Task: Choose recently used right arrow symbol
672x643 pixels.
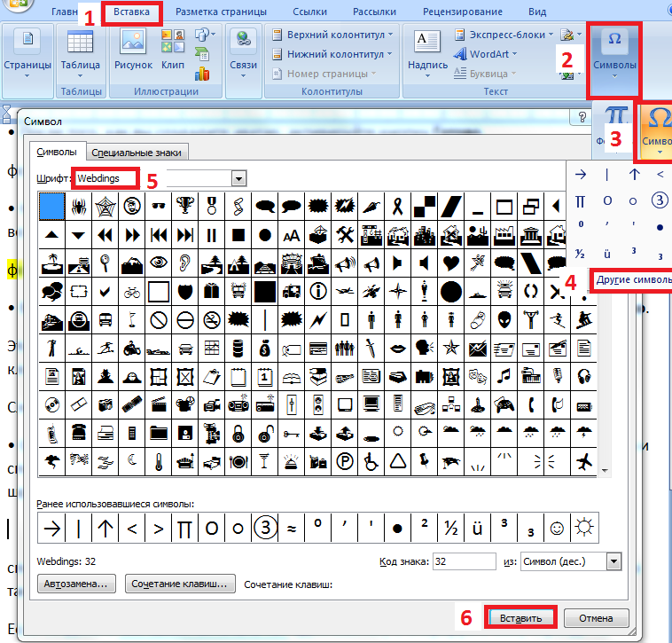Action: pyautogui.click(x=51, y=528)
